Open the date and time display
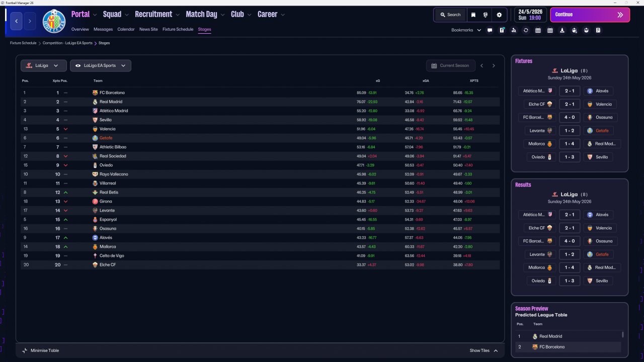 (530, 15)
